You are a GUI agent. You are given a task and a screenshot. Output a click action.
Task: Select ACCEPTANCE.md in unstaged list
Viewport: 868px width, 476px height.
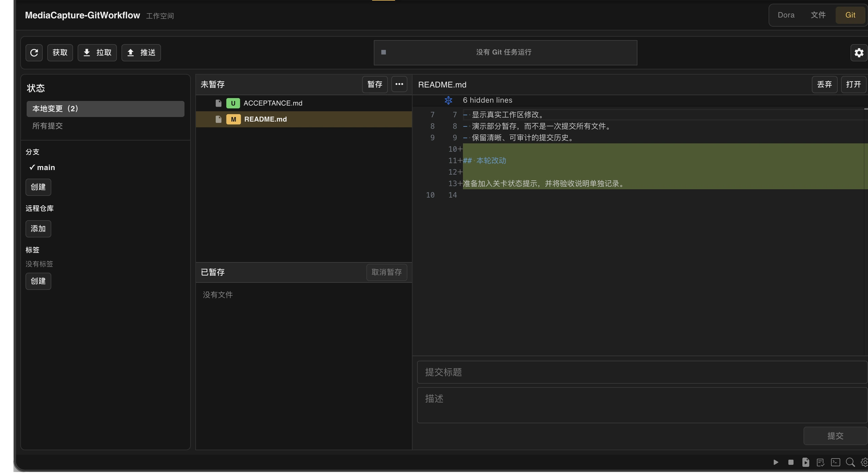pyautogui.click(x=304, y=103)
